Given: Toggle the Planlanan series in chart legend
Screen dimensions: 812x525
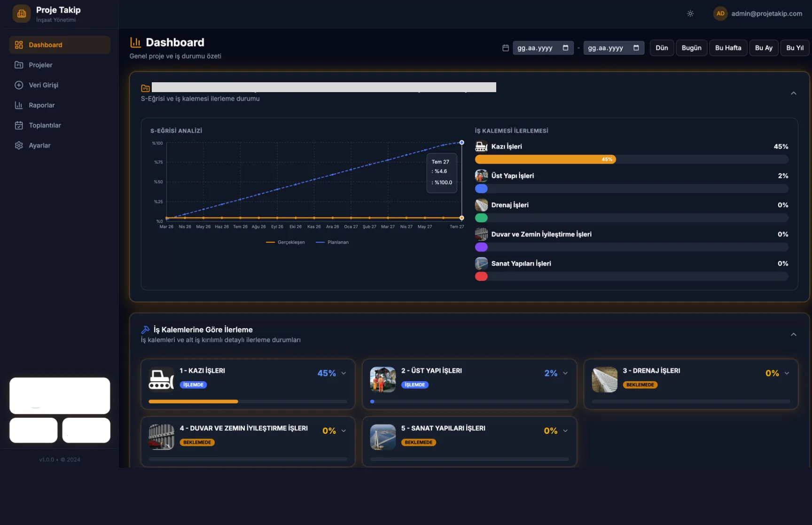Looking at the screenshot, I should (x=333, y=243).
